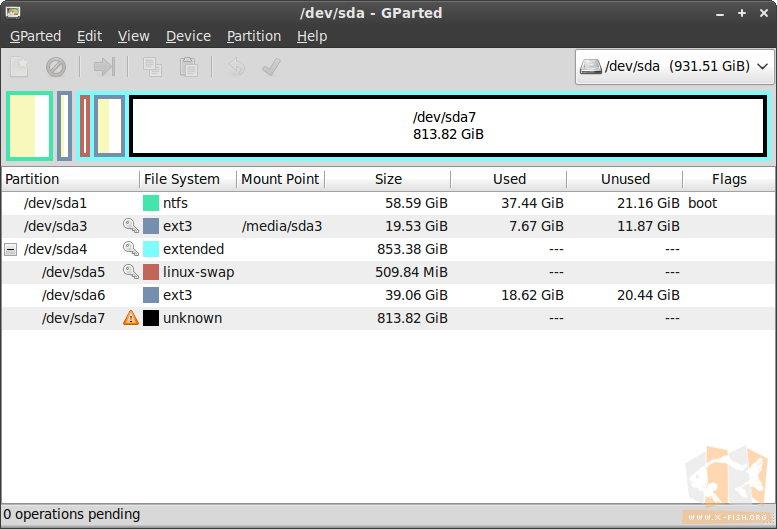Select the /dev/sda5 partition row
Image resolution: width=777 pixels, height=529 pixels.
click(388, 272)
